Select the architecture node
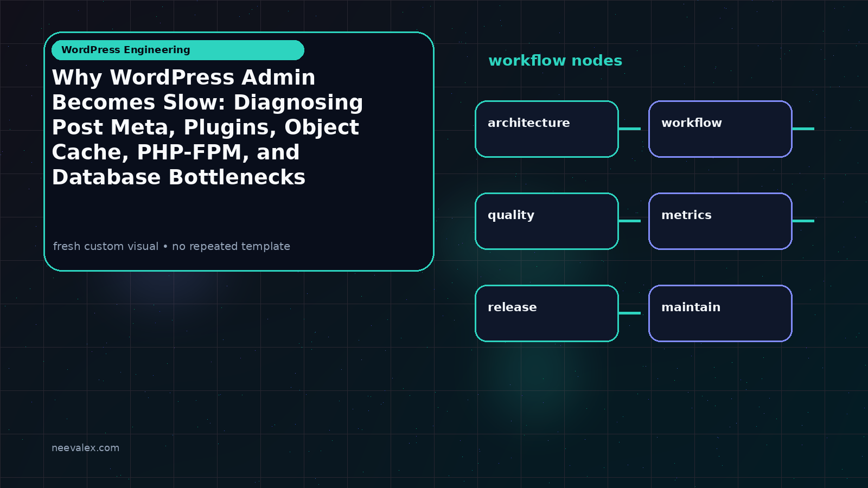The width and height of the screenshot is (868, 488). click(x=547, y=129)
